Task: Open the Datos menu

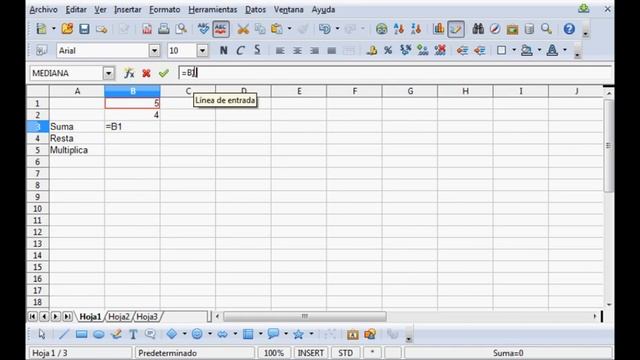Action: (x=256, y=9)
